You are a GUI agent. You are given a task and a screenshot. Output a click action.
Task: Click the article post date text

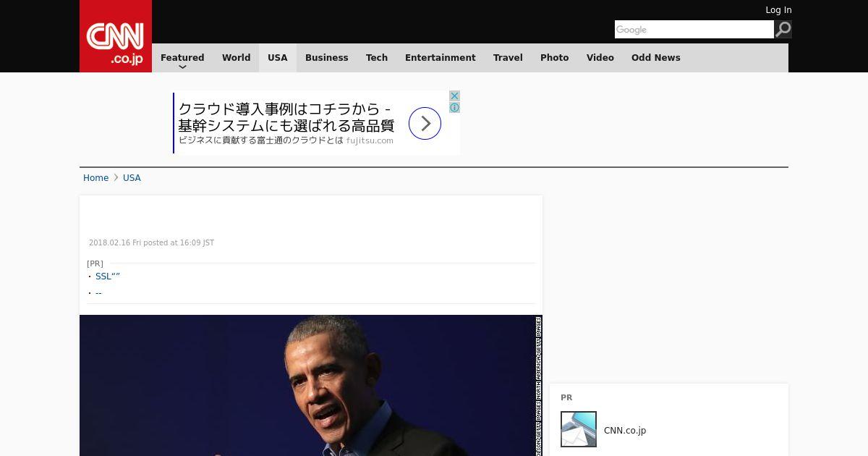pyautogui.click(x=151, y=243)
